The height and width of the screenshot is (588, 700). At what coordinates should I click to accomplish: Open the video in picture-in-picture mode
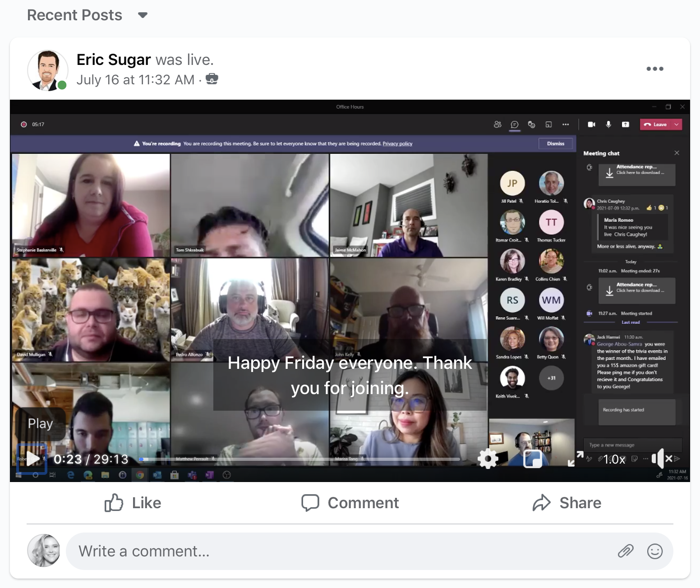point(533,459)
